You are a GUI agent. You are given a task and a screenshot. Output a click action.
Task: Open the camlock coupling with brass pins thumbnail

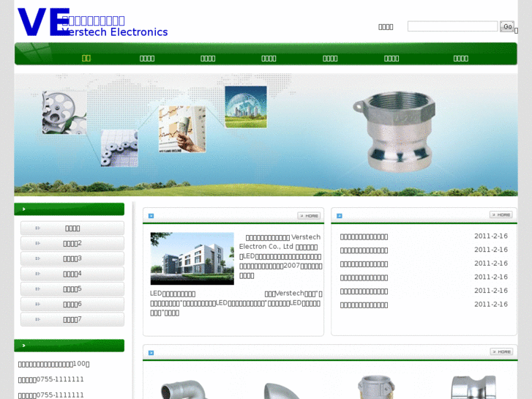(376, 387)
